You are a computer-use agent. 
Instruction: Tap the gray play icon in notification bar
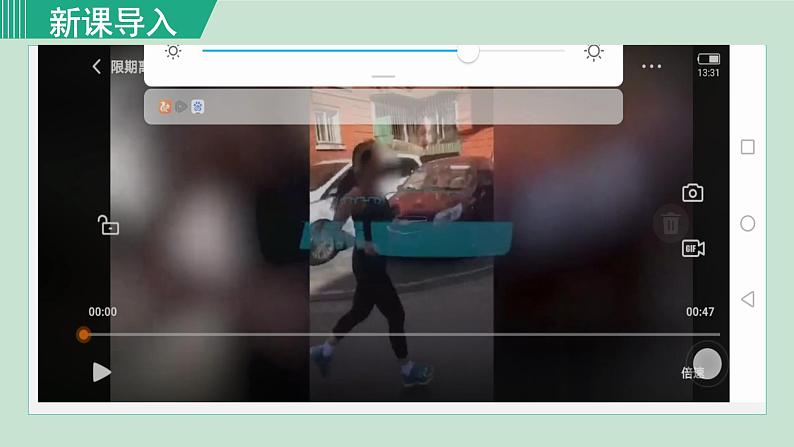click(x=181, y=107)
